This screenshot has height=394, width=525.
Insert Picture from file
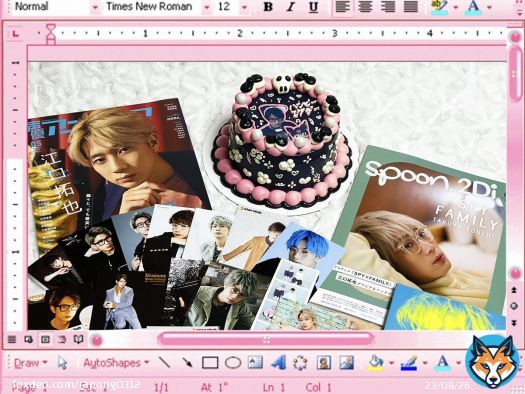coord(347,363)
